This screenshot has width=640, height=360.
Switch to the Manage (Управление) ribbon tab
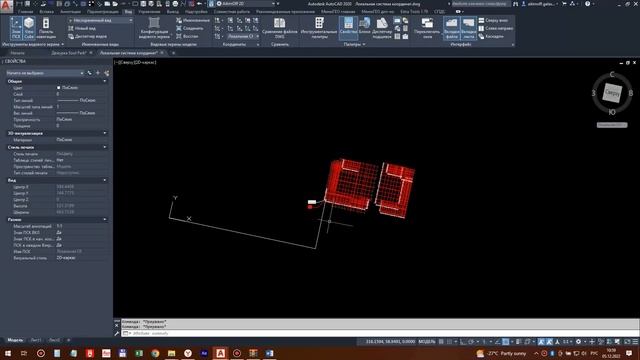149,12
